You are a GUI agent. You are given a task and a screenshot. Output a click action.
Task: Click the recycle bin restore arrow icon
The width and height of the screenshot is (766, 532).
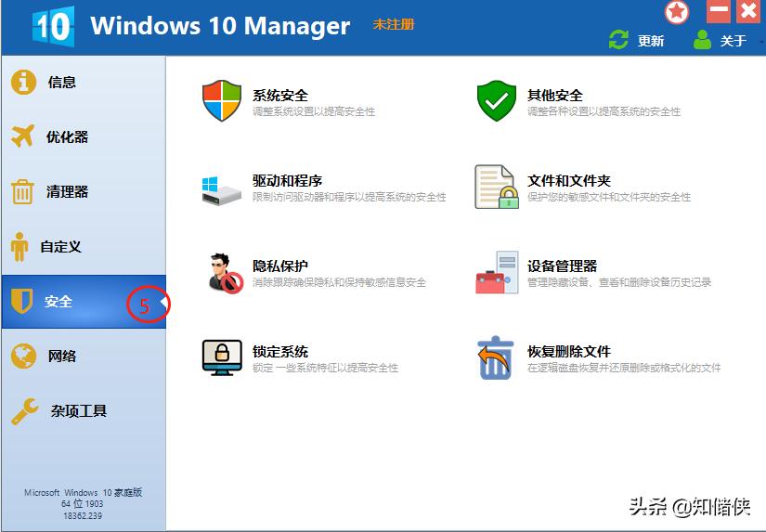[496, 357]
